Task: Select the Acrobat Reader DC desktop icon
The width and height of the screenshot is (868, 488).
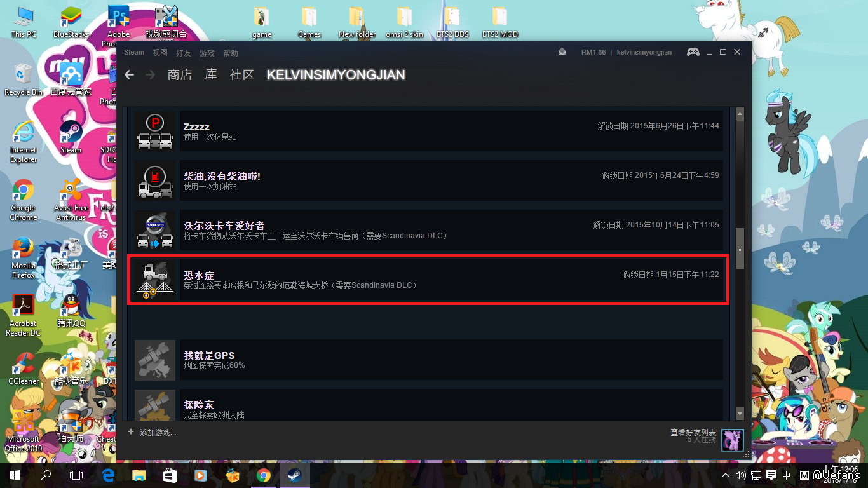Action: pos(24,315)
